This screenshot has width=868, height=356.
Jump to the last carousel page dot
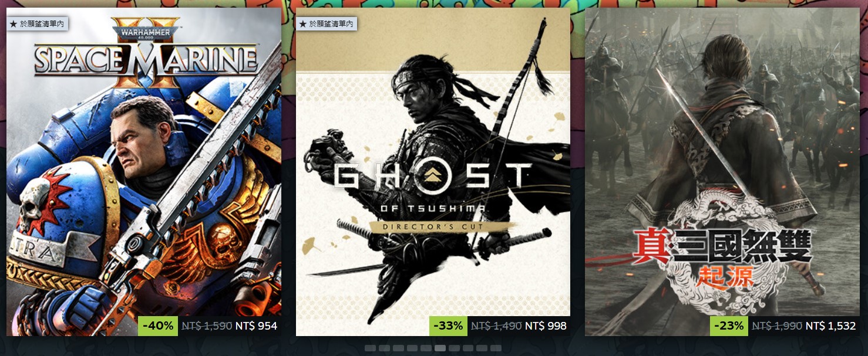coord(496,348)
